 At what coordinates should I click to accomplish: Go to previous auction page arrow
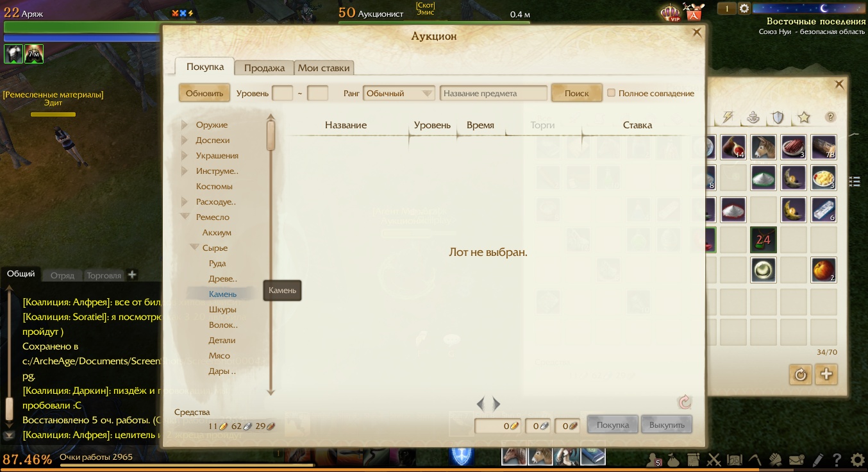tap(481, 403)
